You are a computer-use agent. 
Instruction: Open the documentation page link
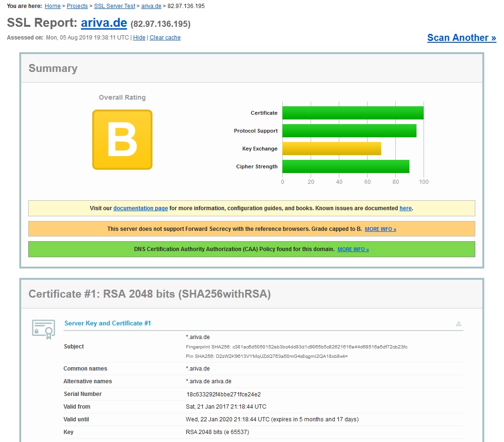(x=141, y=208)
